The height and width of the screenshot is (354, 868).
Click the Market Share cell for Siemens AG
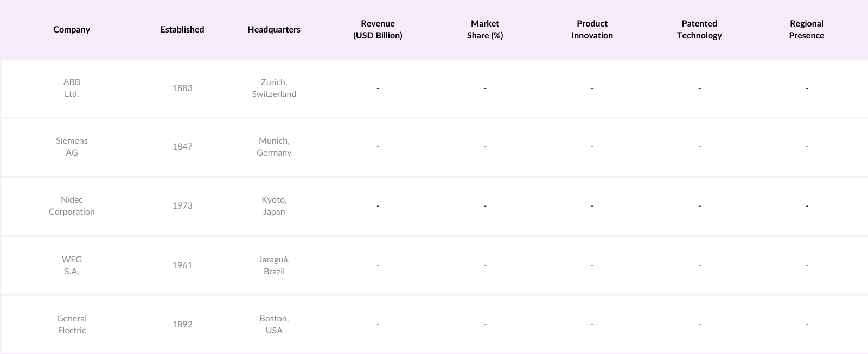(x=485, y=146)
